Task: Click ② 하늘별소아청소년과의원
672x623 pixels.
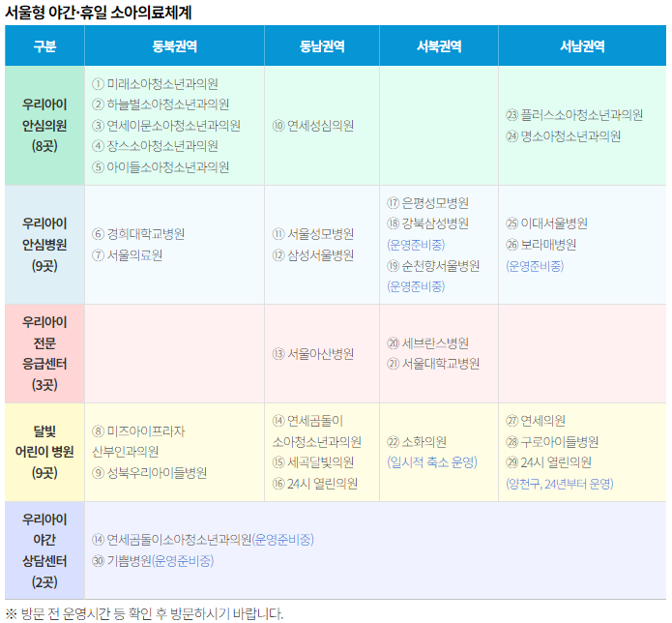Action: 161,104
